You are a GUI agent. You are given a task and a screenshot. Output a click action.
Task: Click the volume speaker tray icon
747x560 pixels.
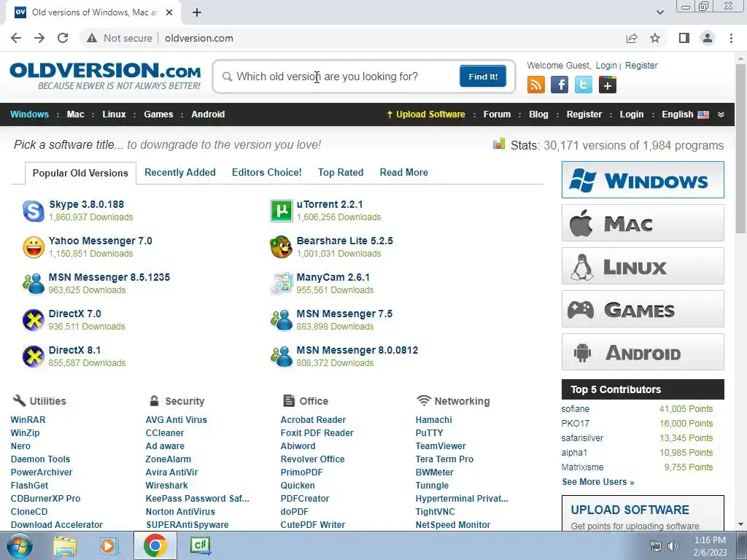pyautogui.click(x=673, y=546)
